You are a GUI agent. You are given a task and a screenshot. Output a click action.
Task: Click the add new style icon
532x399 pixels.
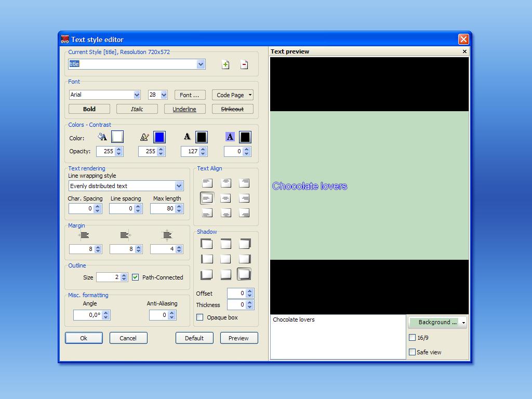(x=225, y=64)
